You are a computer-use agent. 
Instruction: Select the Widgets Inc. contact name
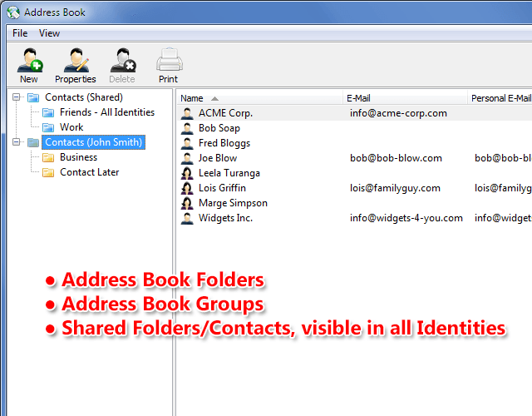click(225, 218)
